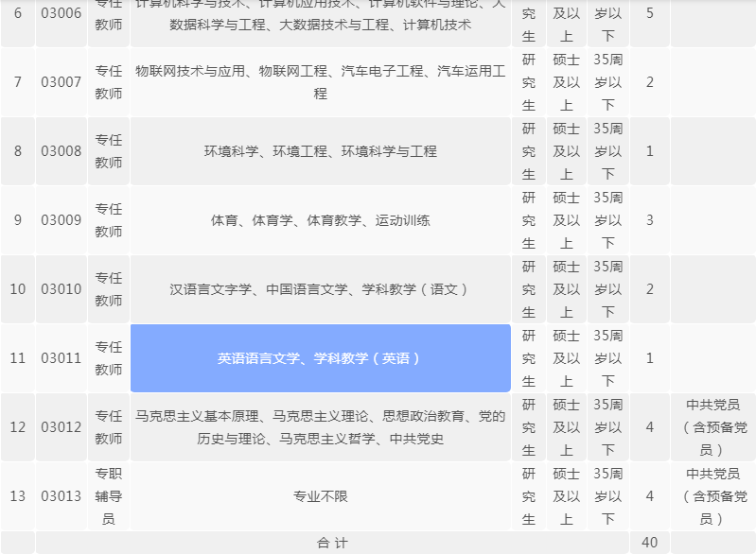Viewport: 756px width, 554px height.
Task: Click 马克思主义基本原理 major cell
Action: coord(321,426)
